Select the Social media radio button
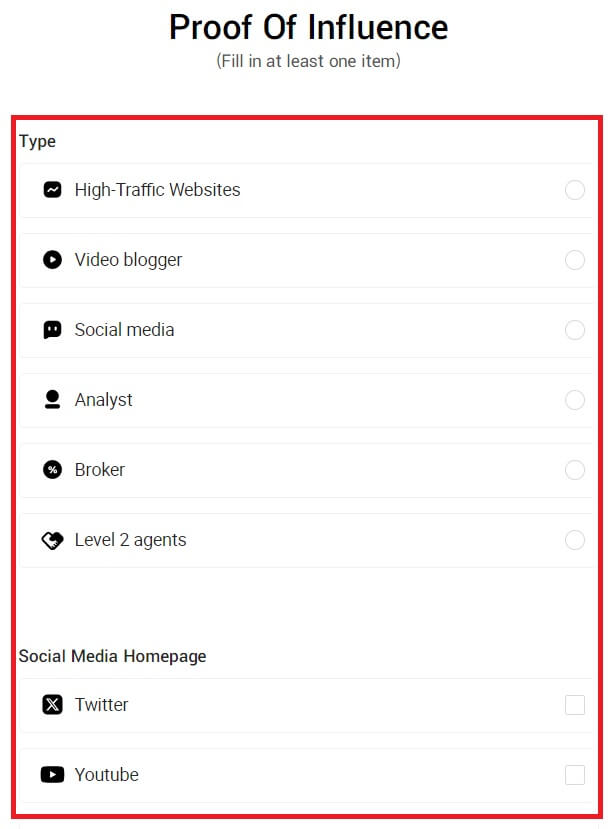This screenshot has height=829, width=612. coord(575,330)
